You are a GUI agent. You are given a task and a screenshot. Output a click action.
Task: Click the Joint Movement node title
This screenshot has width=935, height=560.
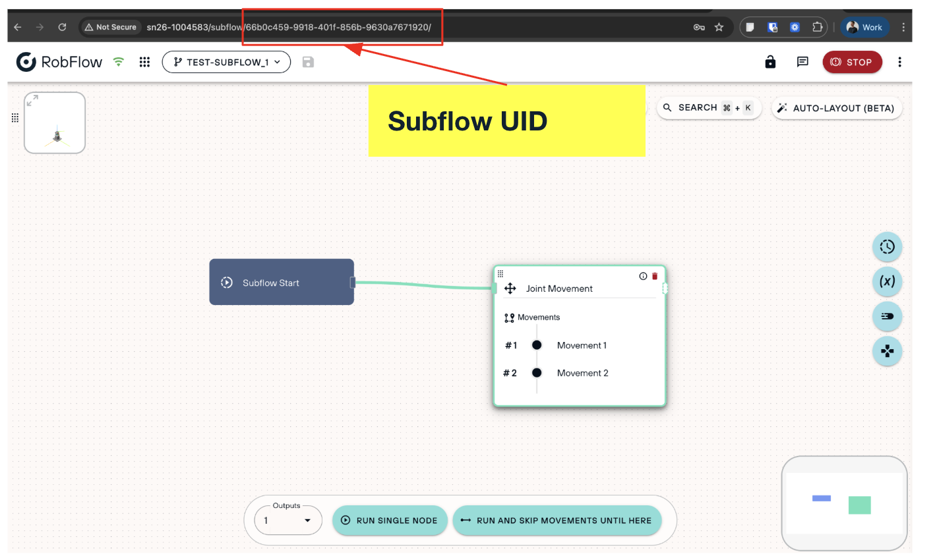(559, 289)
